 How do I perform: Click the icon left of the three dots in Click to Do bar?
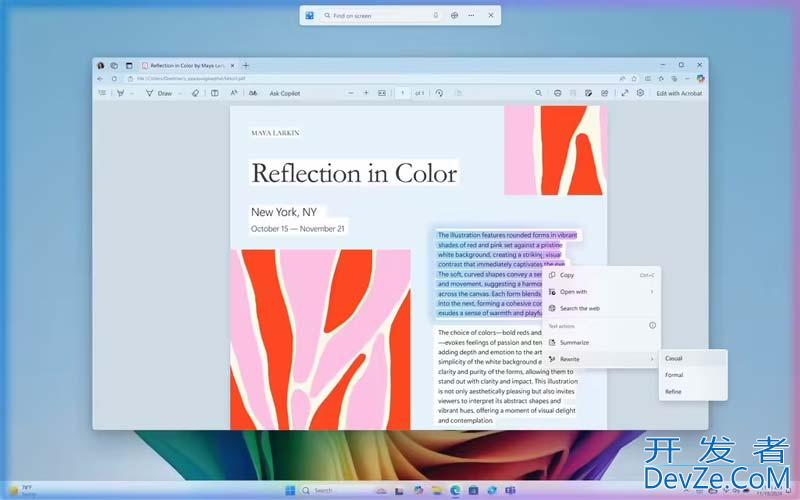coord(454,15)
